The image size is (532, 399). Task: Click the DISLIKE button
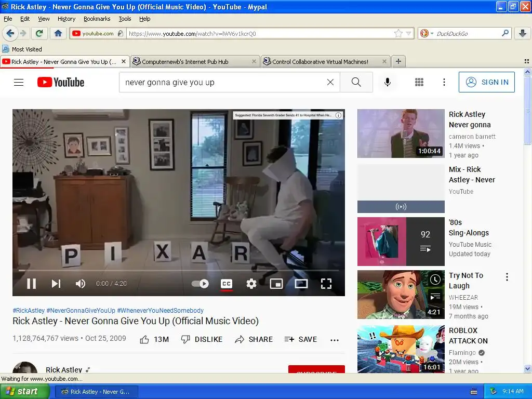click(202, 339)
